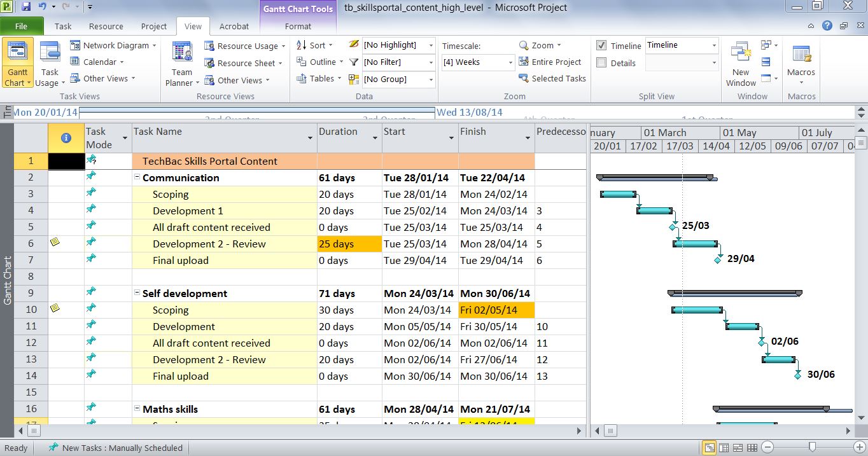Viewport: 868px width, 456px height.
Task: Enable the Details checkbox
Action: pyautogui.click(x=601, y=62)
